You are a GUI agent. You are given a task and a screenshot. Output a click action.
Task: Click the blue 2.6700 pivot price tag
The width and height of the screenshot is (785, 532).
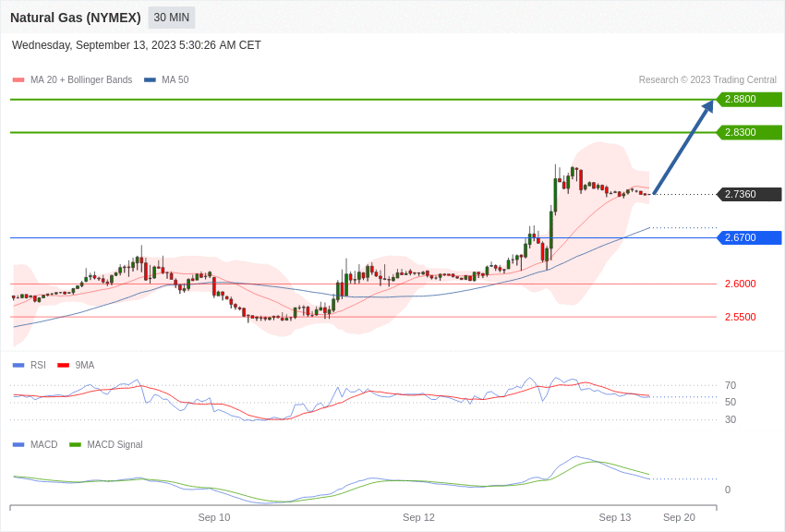pyautogui.click(x=750, y=237)
